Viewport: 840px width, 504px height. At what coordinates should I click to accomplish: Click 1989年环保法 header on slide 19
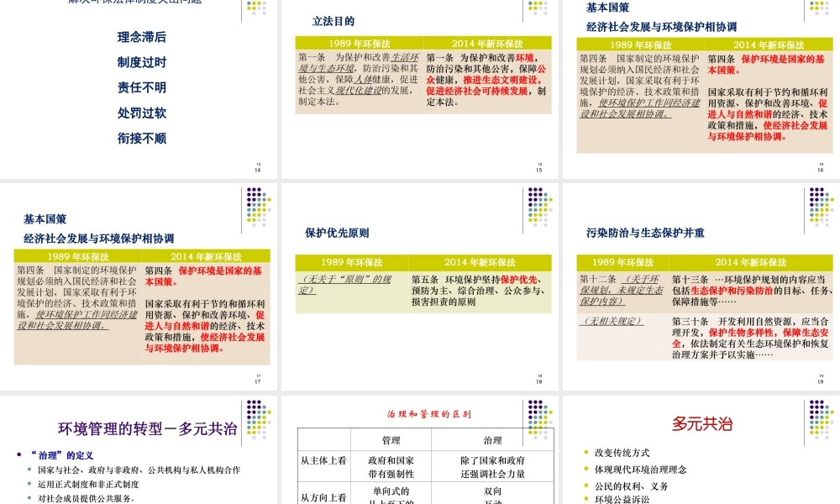pos(623,262)
